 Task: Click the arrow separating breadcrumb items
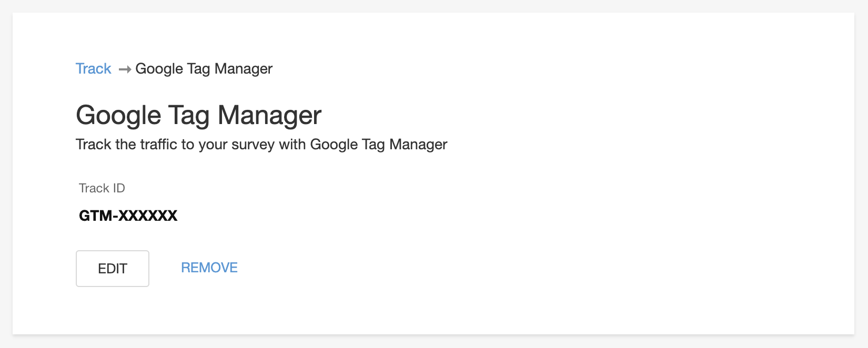(x=125, y=69)
